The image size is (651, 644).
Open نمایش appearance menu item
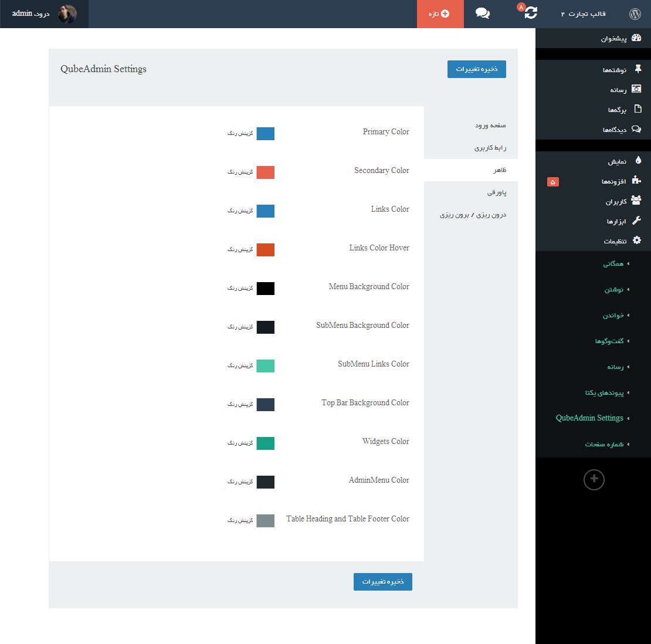(x=593, y=161)
